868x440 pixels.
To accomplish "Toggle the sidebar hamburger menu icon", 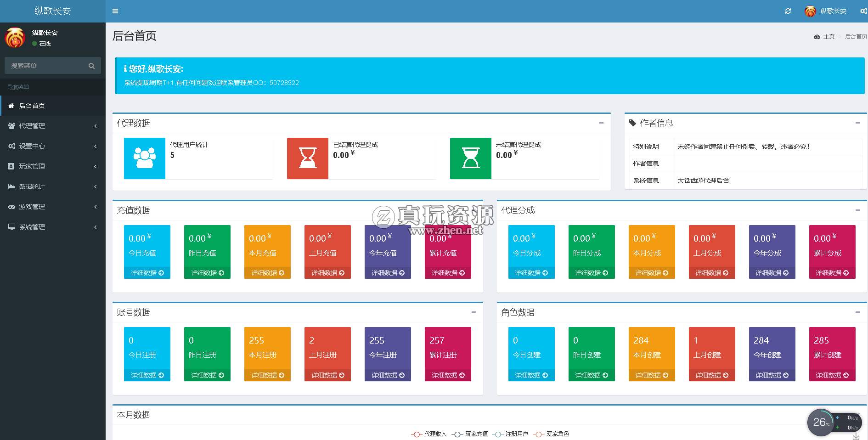I will 115,11.
